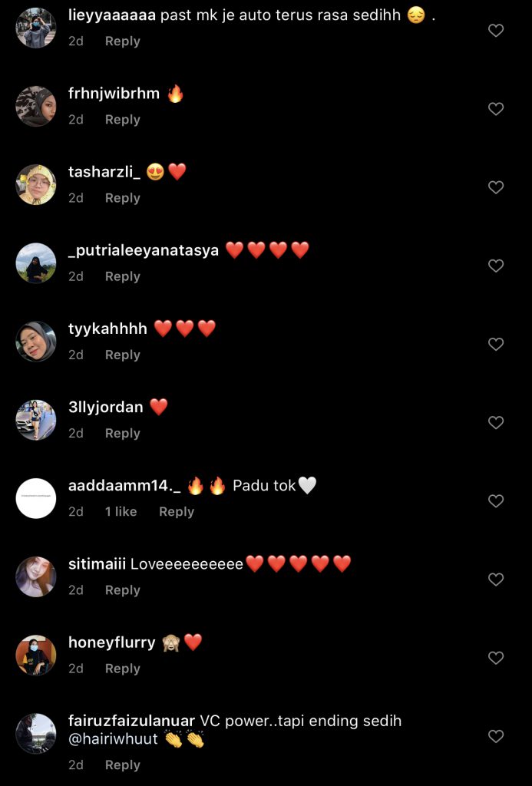The width and height of the screenshot is (532, 786).
Task: Like lieyyaaaaaa's comment with the heart
Action: (495, 31)
